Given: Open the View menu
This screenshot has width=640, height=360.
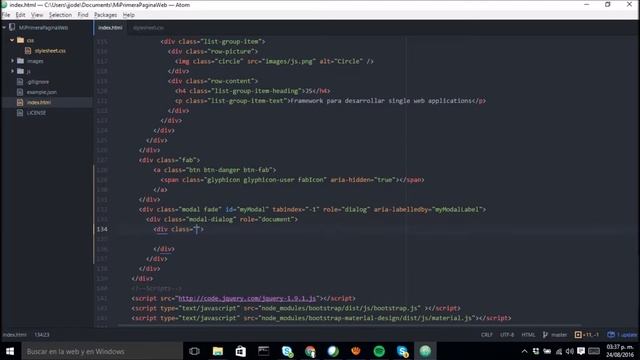Looking at the screenshot, I should 37,15.
